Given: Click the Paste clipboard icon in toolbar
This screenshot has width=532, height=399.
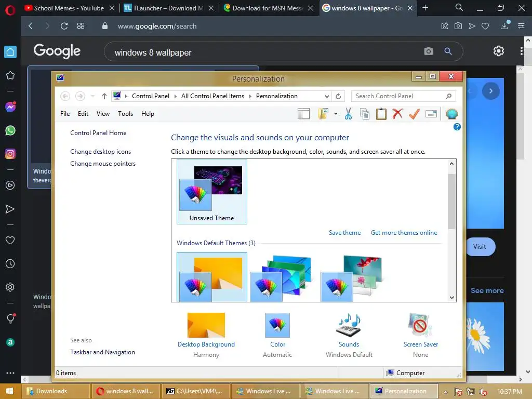Looking at the screenshot, I should click(381, 114).
